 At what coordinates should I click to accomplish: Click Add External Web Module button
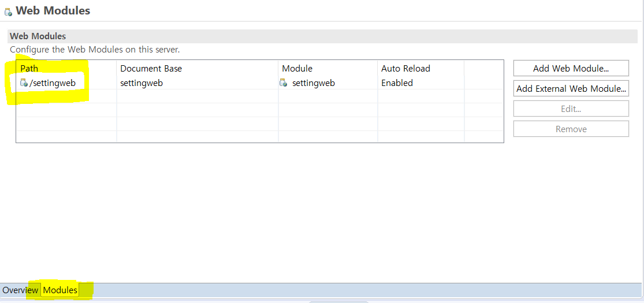pos(571,88)
